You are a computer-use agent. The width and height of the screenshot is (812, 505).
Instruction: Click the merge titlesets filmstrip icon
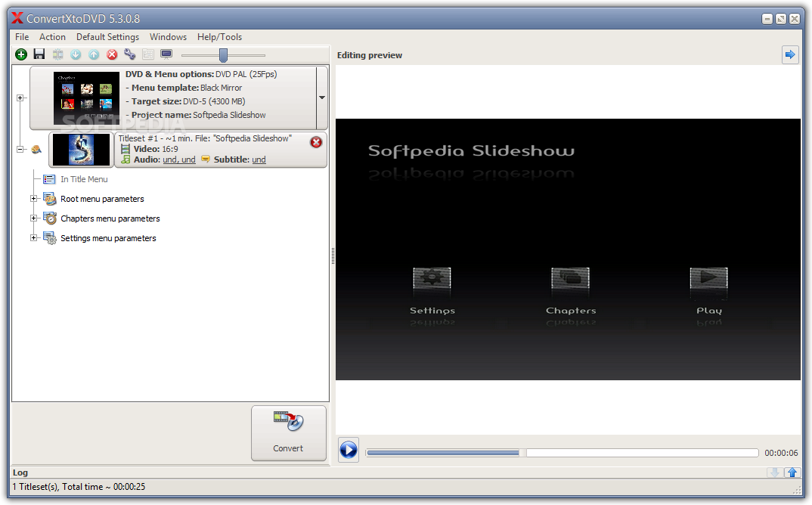point(57,54)
